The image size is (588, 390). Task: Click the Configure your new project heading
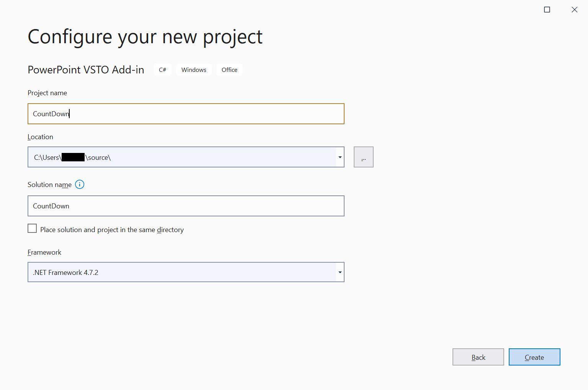[x=145, y=37]
